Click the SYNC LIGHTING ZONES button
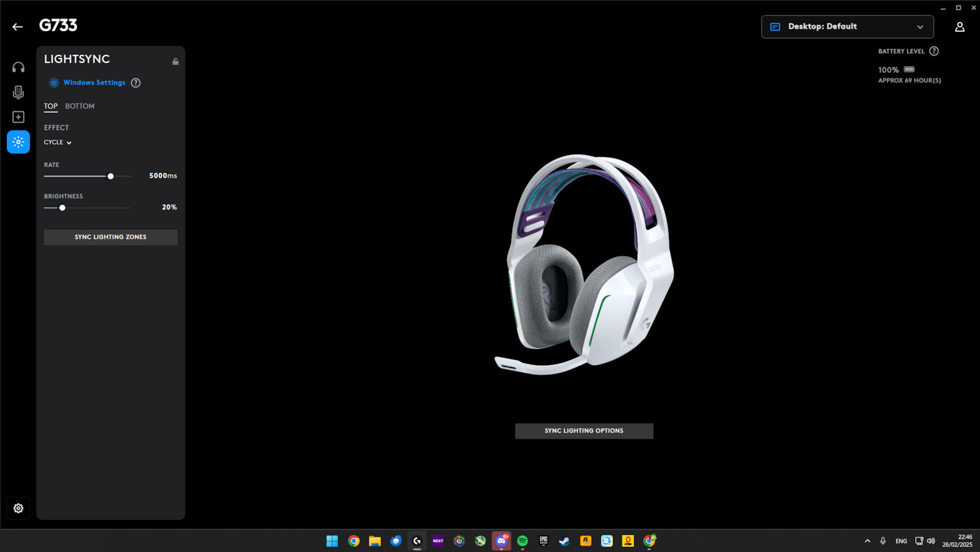Image resolution: width=980 pixels, height=552 pixels. click(x=110, y=237)
